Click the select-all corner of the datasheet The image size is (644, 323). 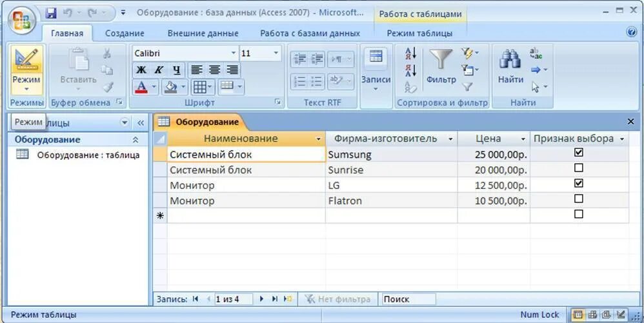(x=160, y=139)
